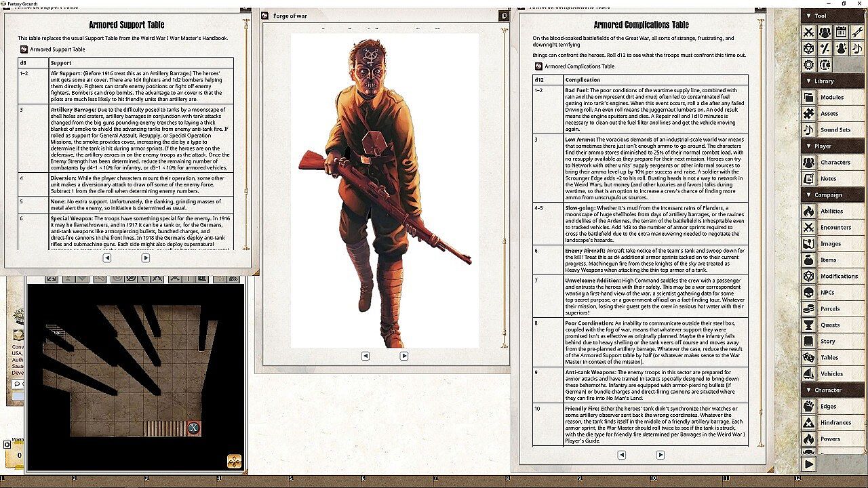Open the Party Sheet tool icon

(x=825, y=32)
